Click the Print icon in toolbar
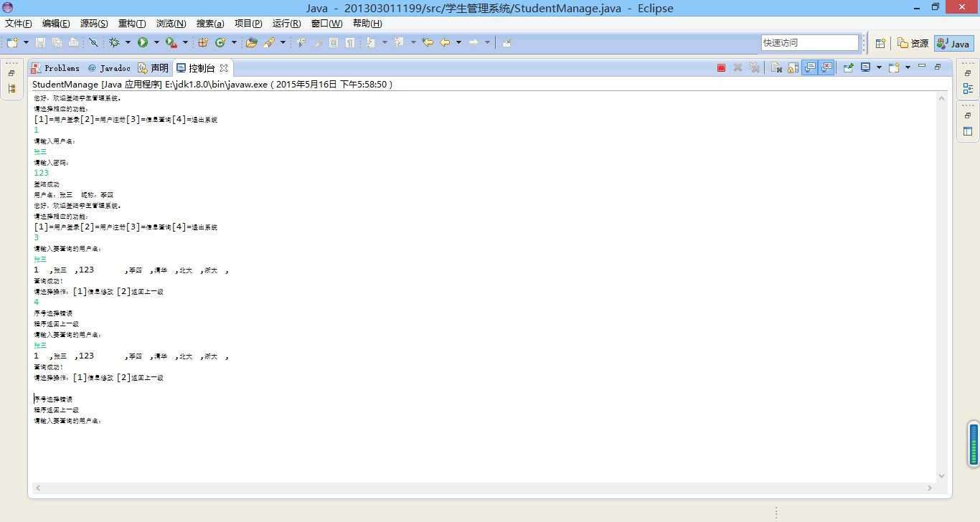 click(73, 43)
